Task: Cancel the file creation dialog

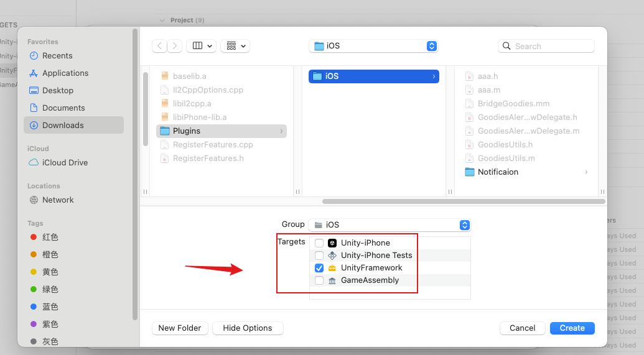Action: [x=523, y=328]
